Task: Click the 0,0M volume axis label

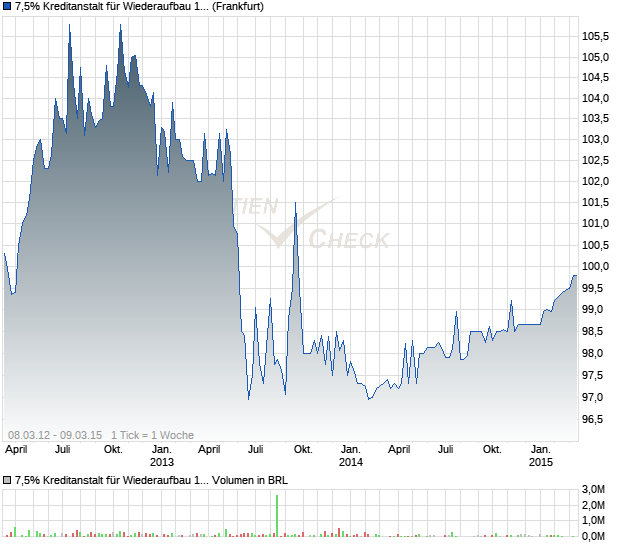Action: [593, 537]
